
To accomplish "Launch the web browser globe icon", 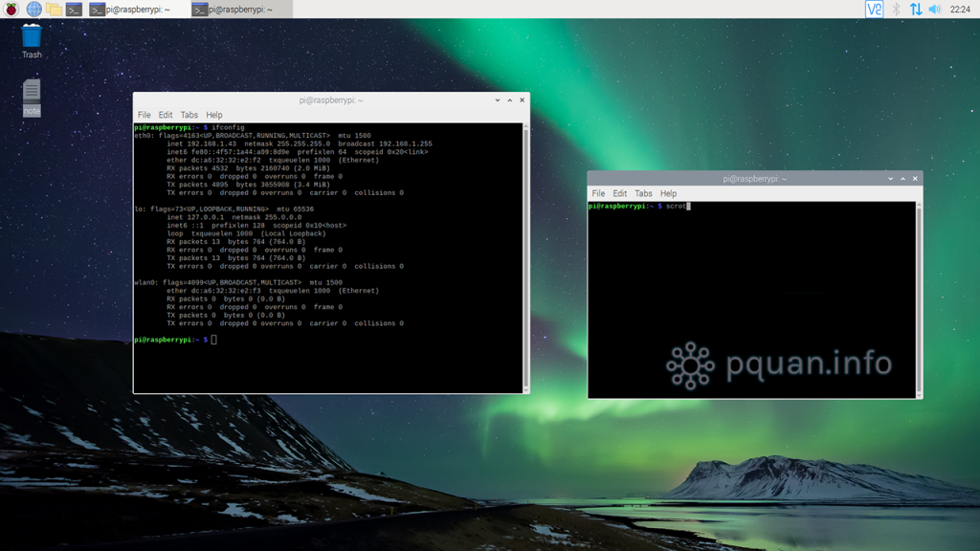I will coord(33,10).
